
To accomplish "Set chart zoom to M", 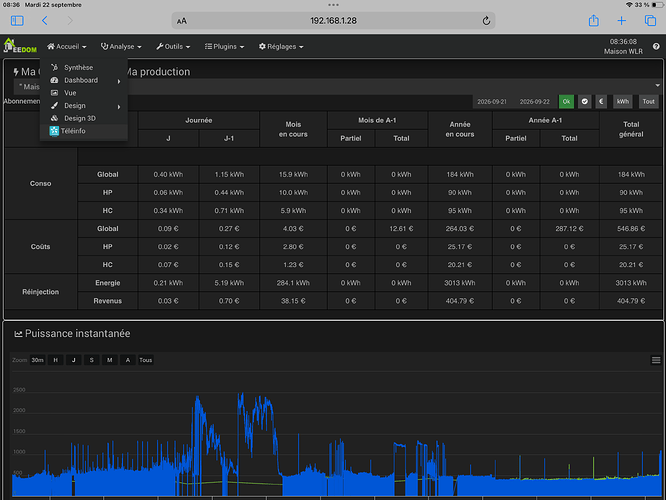I will (110, 360).
